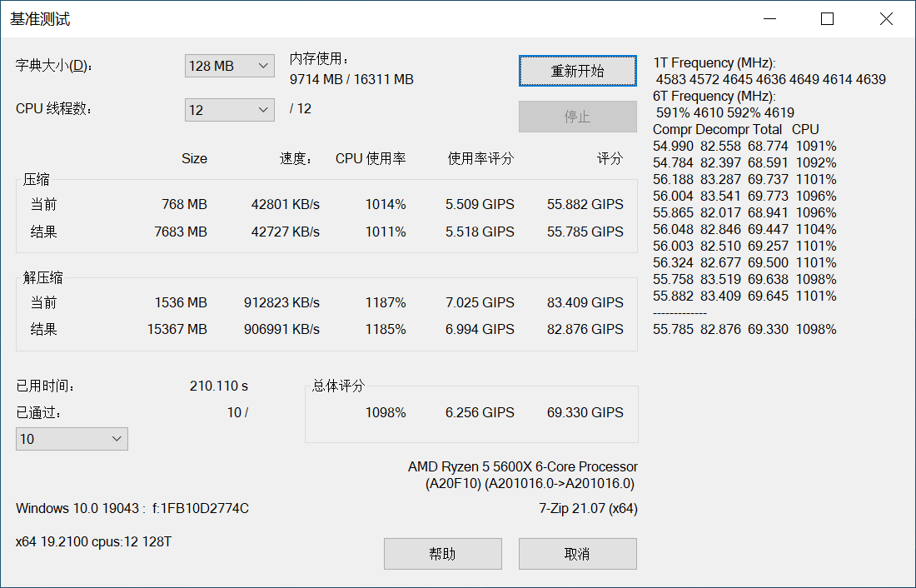The image size is (916, 588).
Task: Open the dictionary size (字典大小) dropdown
Action: (229, 65)
